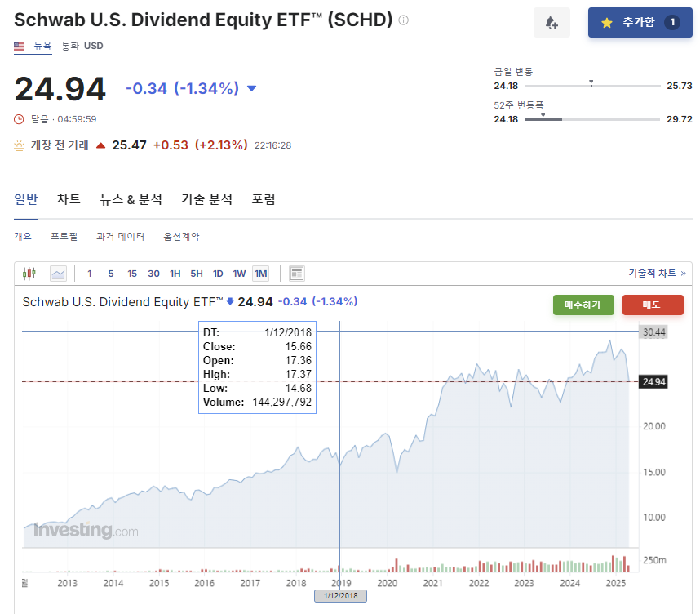Select the 과거 데이터 sub-tab
Screen dimensions: 700x614
coord(120,237)
